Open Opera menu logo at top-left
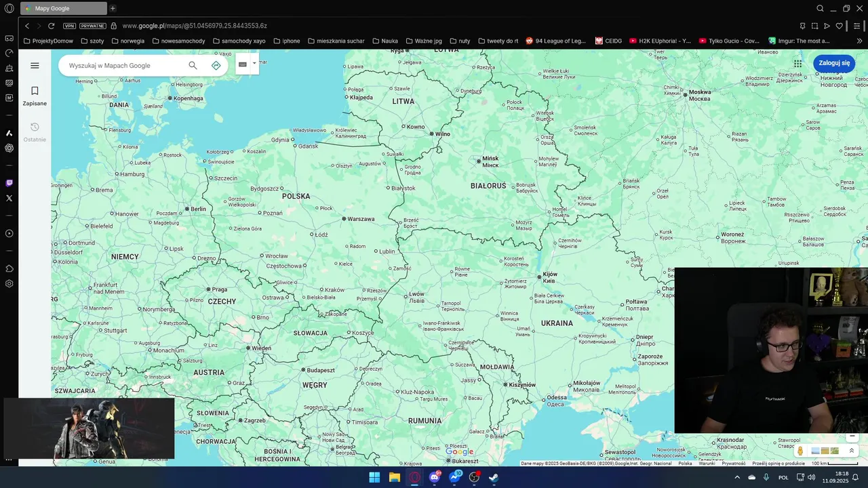This screenshot has width=868, height=488. point(9,8)
